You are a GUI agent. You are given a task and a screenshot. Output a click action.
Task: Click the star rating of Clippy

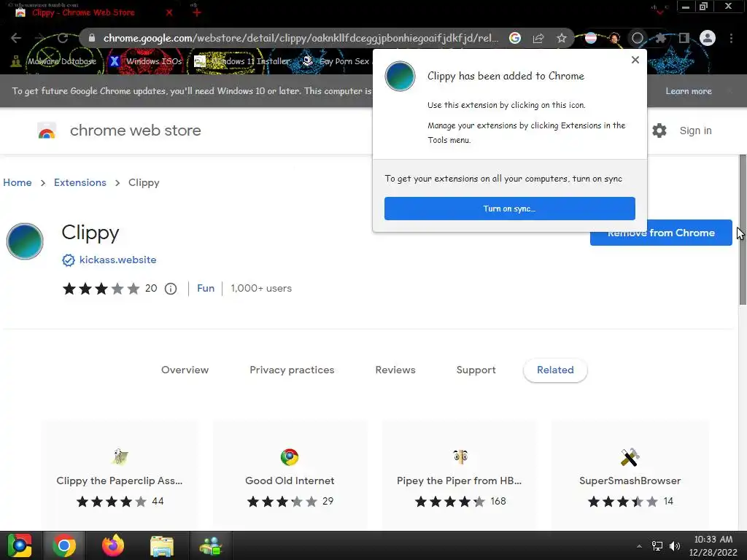point(101,289)
